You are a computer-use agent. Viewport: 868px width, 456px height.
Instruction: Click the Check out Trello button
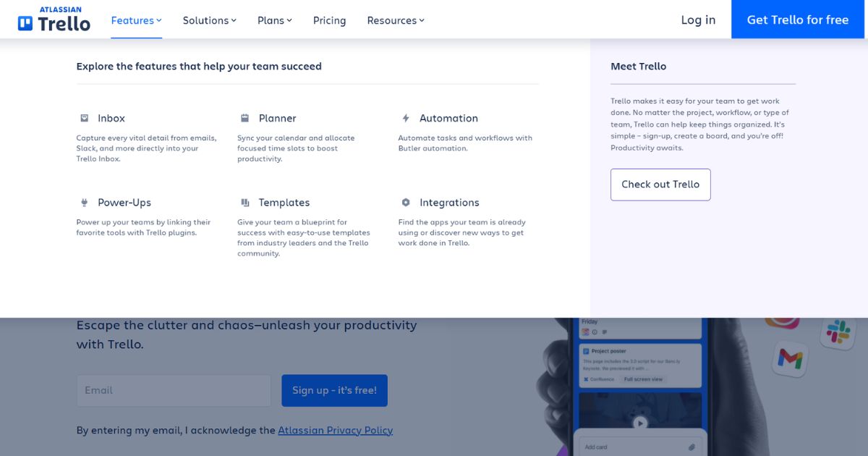[x=660, y=185]
